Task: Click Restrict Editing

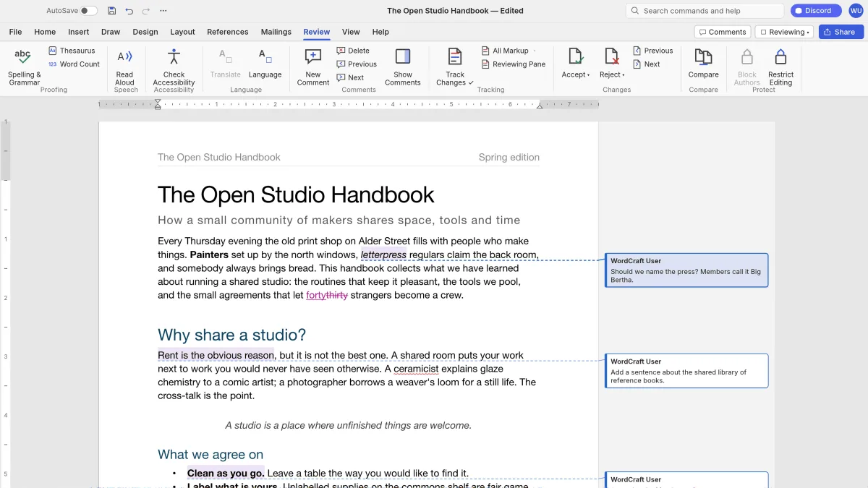Action: coord(780,67)
